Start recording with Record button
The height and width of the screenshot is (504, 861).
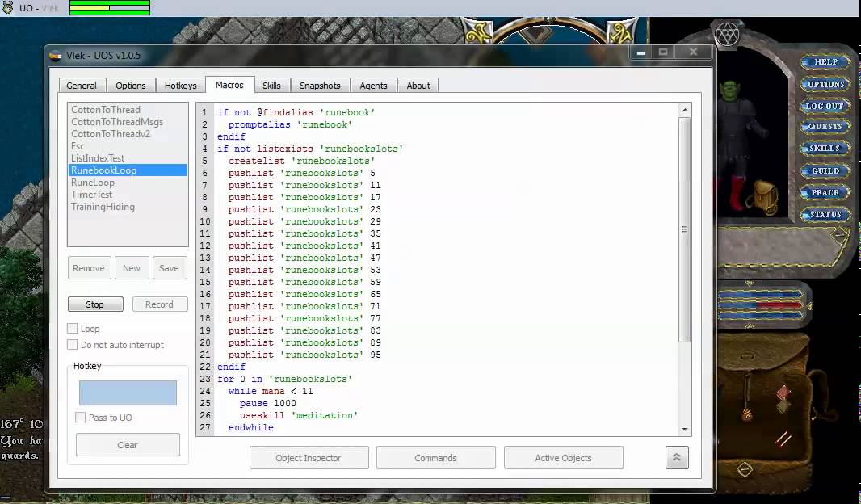pos(159,304)
